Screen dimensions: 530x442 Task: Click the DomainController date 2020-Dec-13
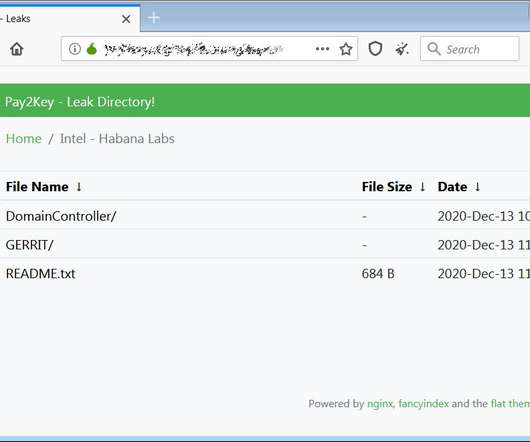pos(484,216)
